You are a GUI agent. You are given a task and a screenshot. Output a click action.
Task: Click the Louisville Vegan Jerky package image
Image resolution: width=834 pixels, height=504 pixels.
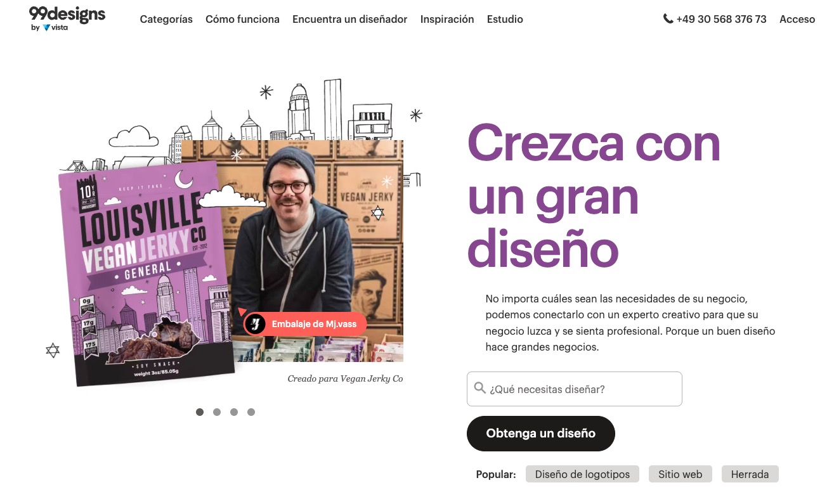coord(146,273)
